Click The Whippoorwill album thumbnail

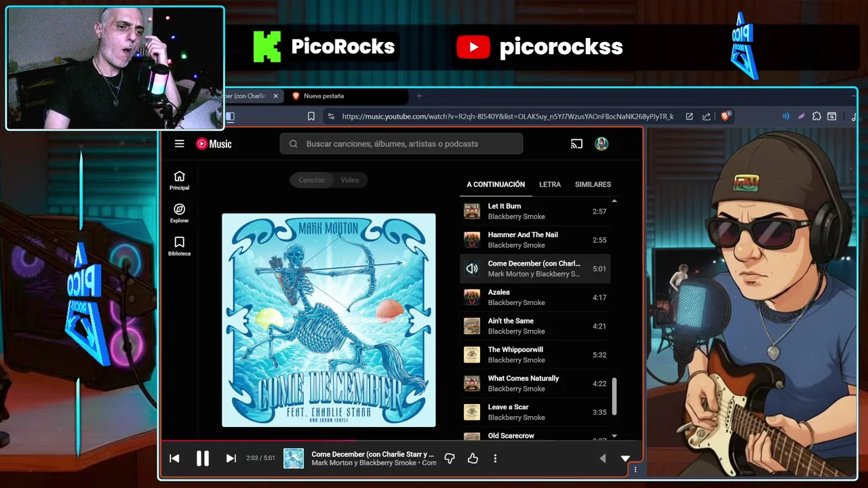tap(472, 354)
